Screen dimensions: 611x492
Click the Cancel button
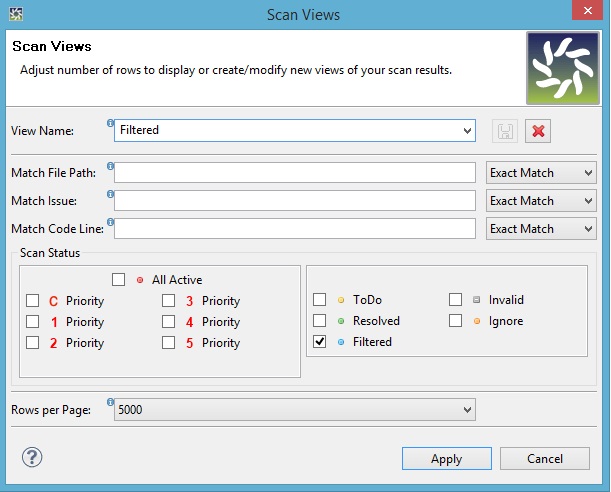click(545, 459)
